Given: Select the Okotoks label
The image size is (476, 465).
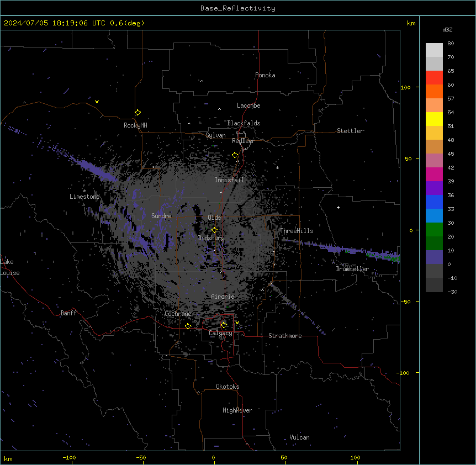Looking at the screenshot, I should 228,387.
